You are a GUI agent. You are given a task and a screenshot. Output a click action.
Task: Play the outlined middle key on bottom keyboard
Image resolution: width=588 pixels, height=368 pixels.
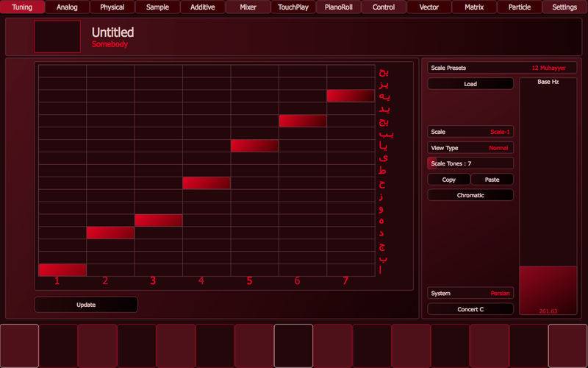click(x=293, y=346)
